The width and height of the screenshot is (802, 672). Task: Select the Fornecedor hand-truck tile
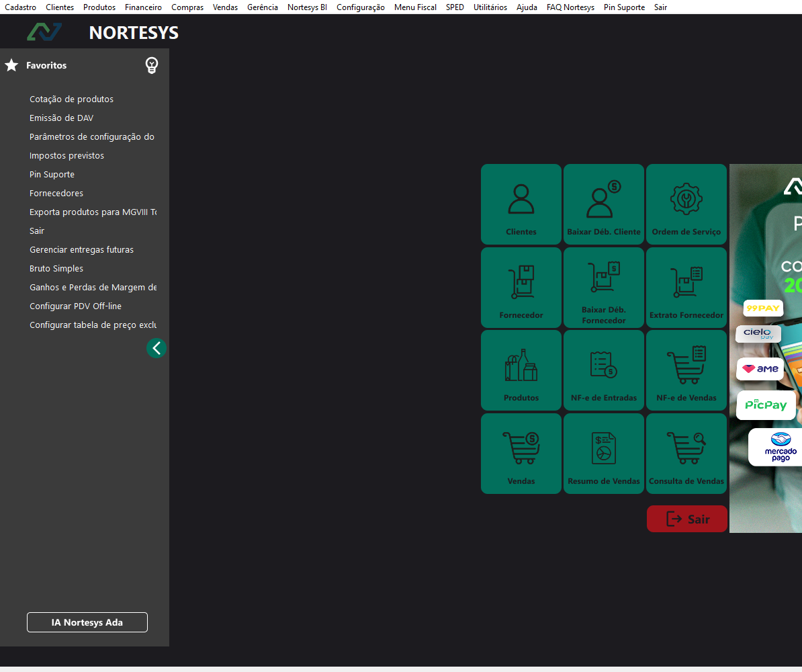[x=521, y=287]
